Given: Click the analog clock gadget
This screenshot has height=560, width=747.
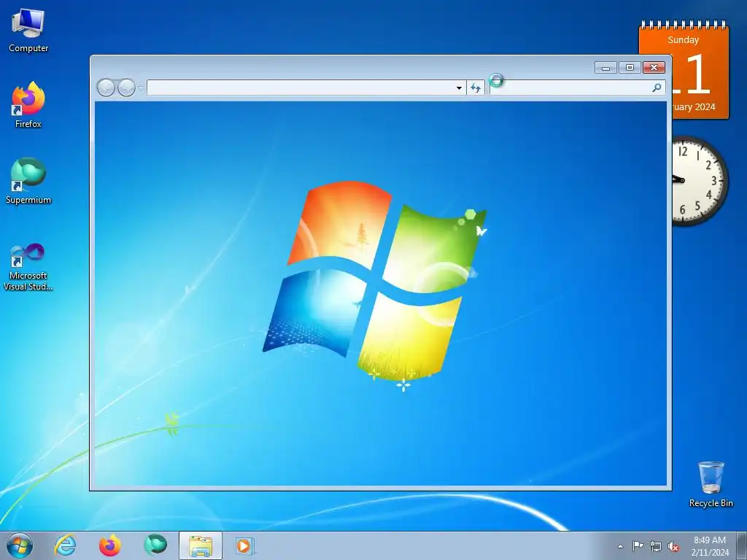Looking at the screenshot, I should pyautogui.click(x=698, y=181).
